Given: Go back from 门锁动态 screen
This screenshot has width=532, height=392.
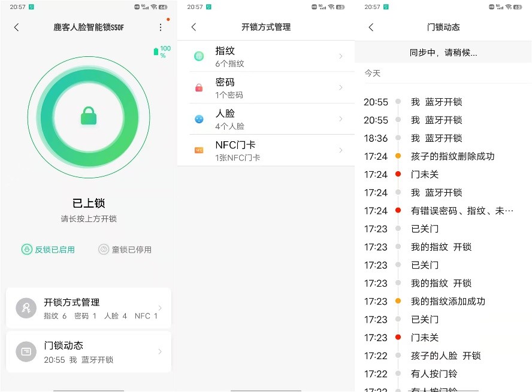Looking at the screenshot, I should tap(371, 27).
